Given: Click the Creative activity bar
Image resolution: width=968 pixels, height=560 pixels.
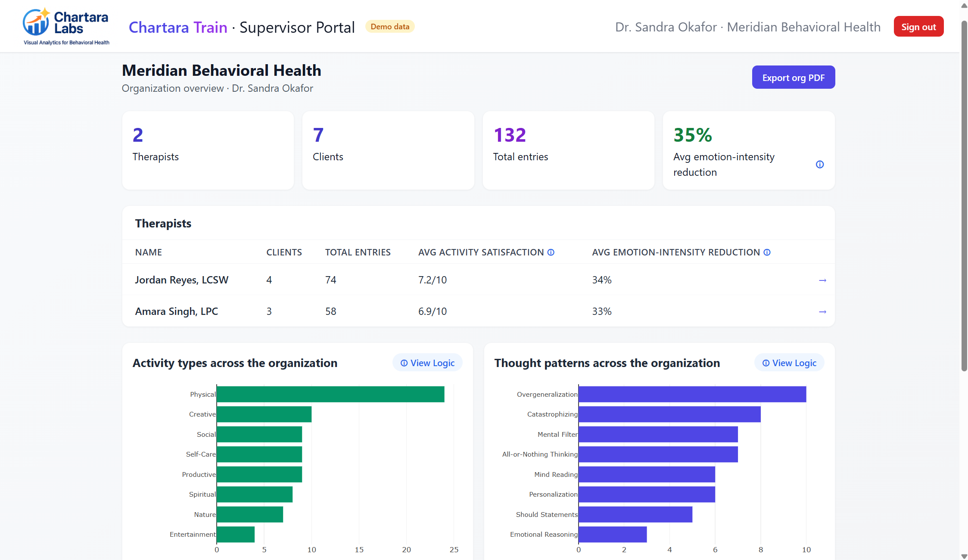Looking at the screenshot, I should tap(264, 414).
